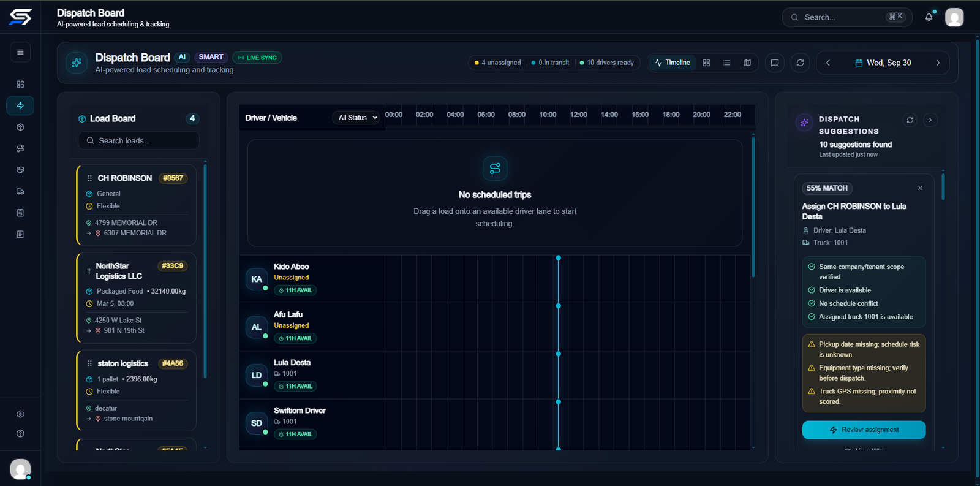Click the top Search bar
The width and height of the screenshot is (980, 486).
847,17
